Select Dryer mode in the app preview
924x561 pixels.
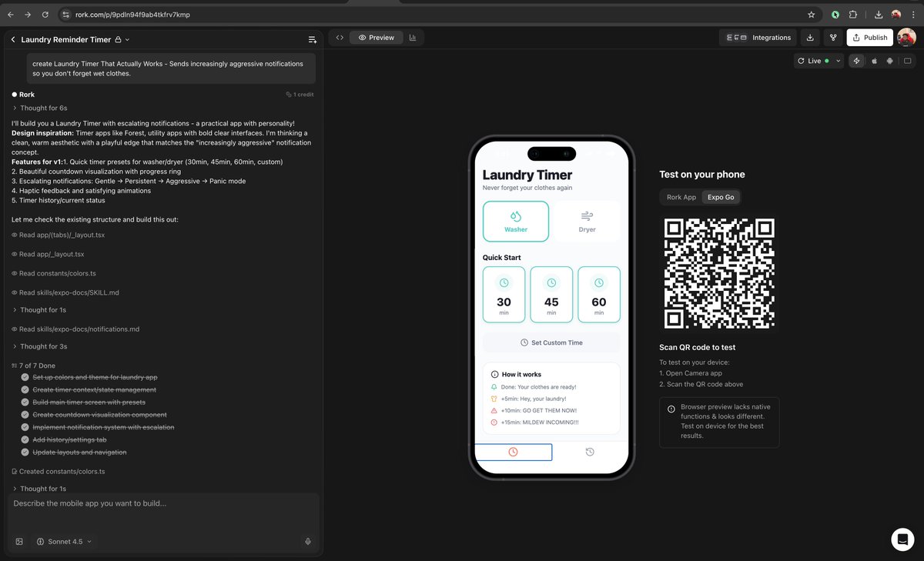pyautogui.click(x=587, y=221)
